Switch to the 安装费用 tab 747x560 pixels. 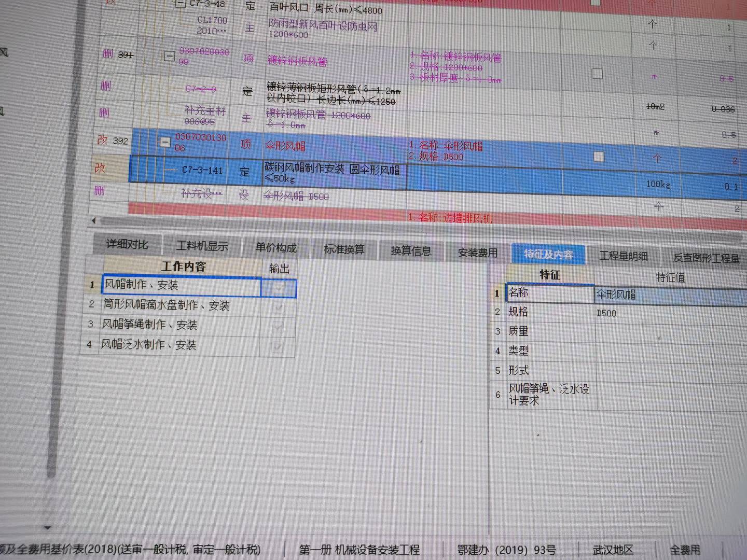pyautogui.click(x=477, y=253)
